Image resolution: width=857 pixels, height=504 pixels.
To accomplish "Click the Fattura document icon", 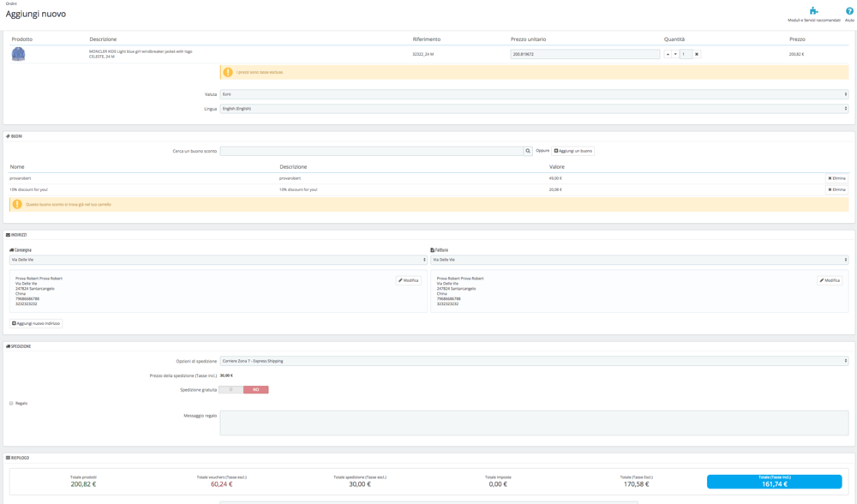I will pos(432,249).
